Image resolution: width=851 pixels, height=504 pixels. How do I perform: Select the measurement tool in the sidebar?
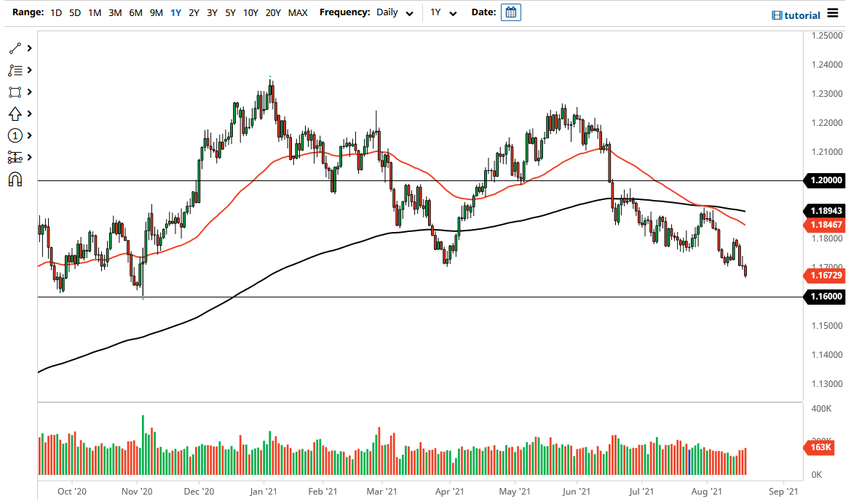click(14, 157)
